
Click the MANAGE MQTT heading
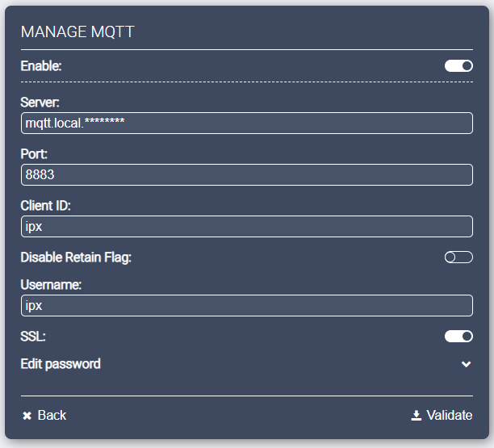(x=77, y=31)
